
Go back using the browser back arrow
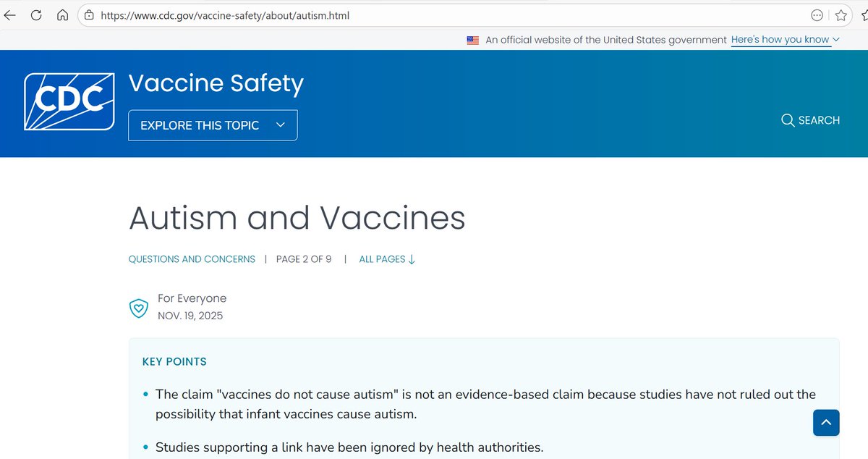[x=9, y=14]
